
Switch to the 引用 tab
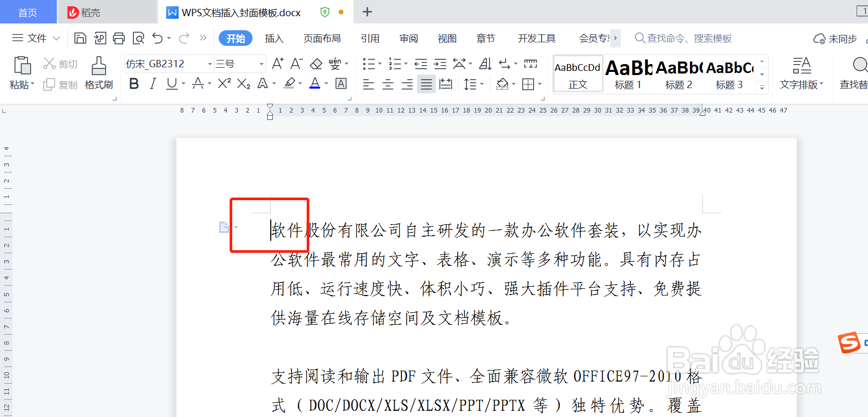coord(370,39)
